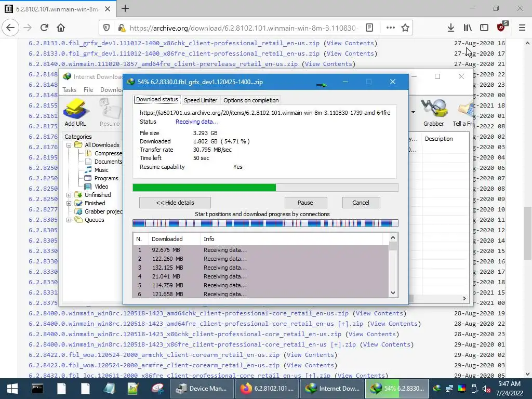The image size is (532, 399).
Task: Open 6.2.8140.0 winmain prerelease zip link
Action: 163,64
